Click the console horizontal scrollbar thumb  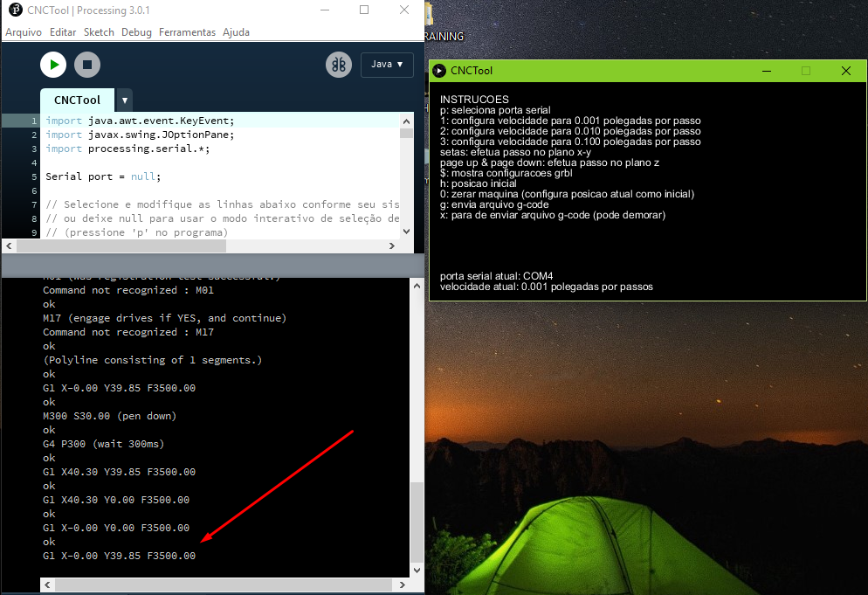pos(224,585)
